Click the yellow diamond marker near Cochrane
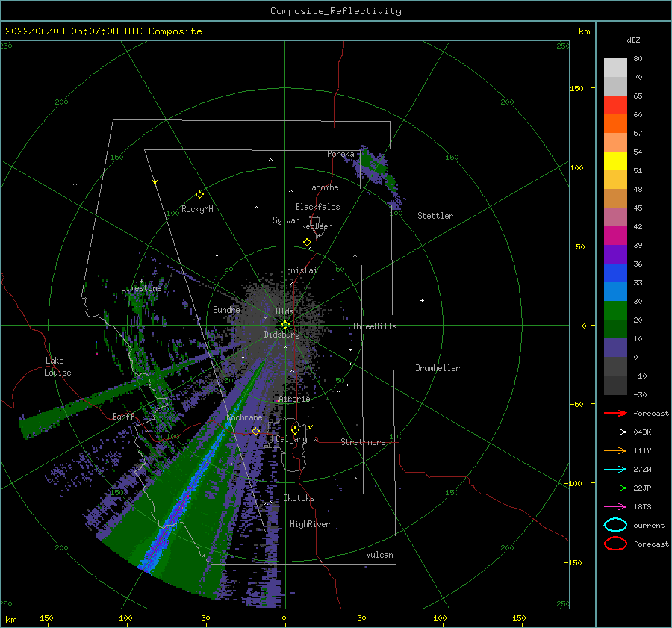 (255, 431)
